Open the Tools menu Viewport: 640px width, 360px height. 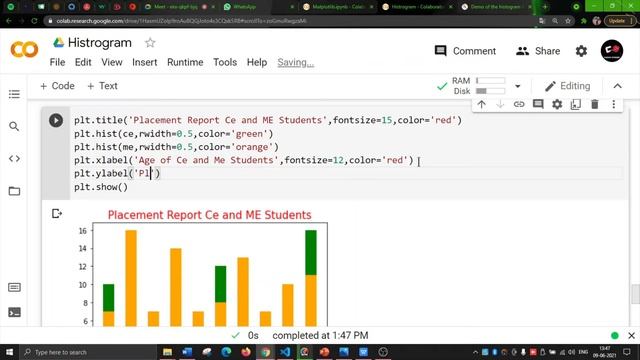pos(225,62)
